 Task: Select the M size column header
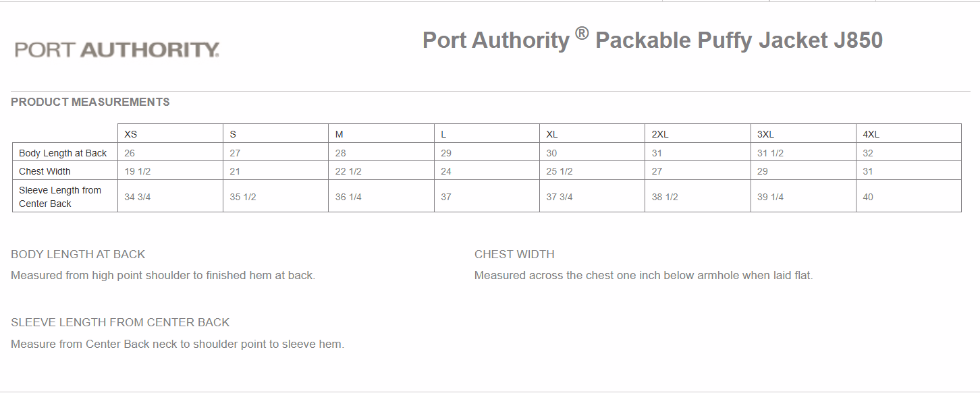[x=339, y=134]
